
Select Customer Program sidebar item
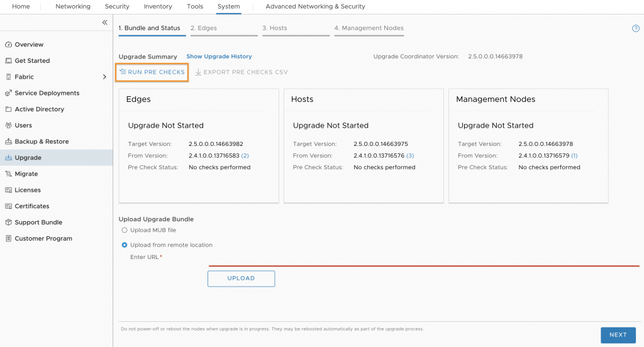tap(43, 238)
